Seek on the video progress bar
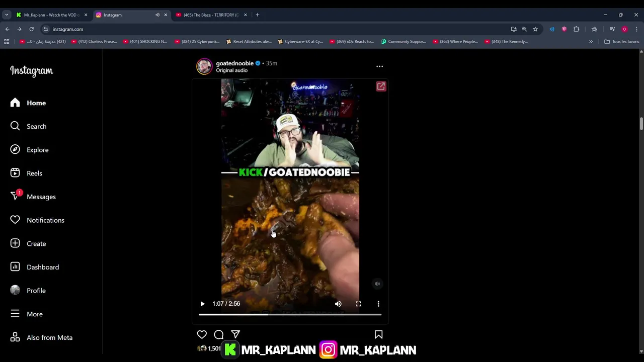 (x=290, y=315)
